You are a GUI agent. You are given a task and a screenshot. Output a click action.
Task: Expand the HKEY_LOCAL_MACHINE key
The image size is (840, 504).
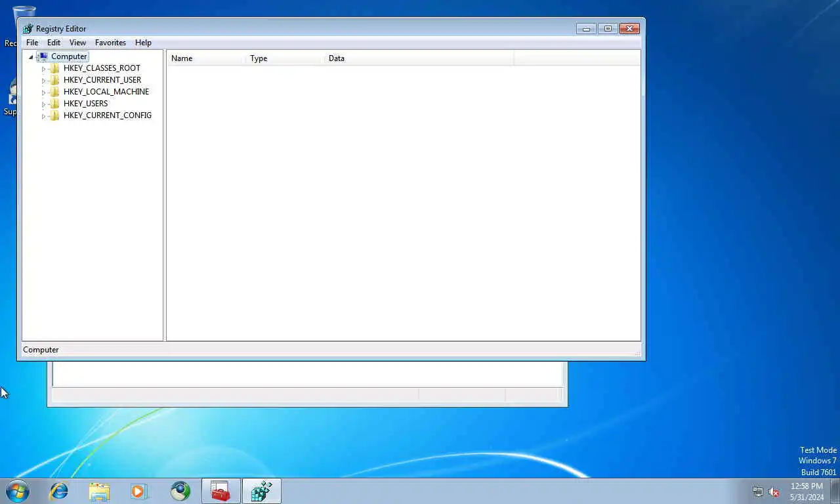[43, 93]
